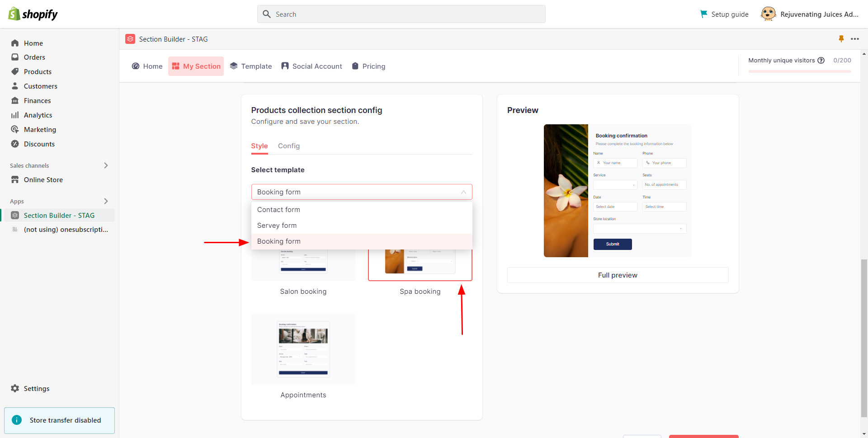Pin the app using the pin icon
The height and width of the screenshot is (438, 868).
coord(841,39)
